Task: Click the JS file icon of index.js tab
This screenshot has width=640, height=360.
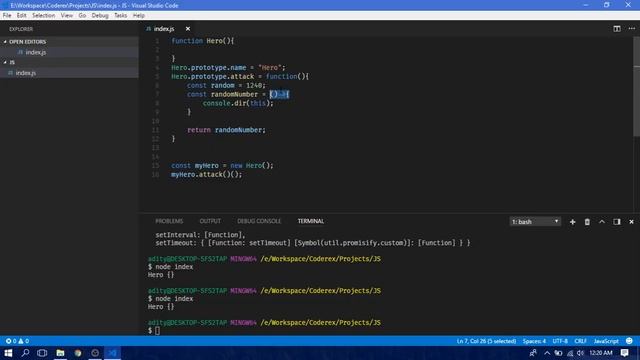Action: (x=149, y=29)
